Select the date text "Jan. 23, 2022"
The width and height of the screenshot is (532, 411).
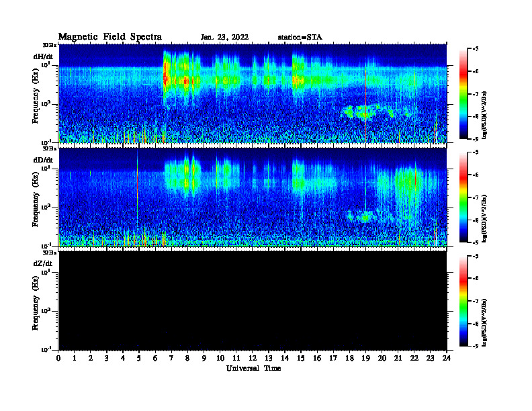point(224,38)
